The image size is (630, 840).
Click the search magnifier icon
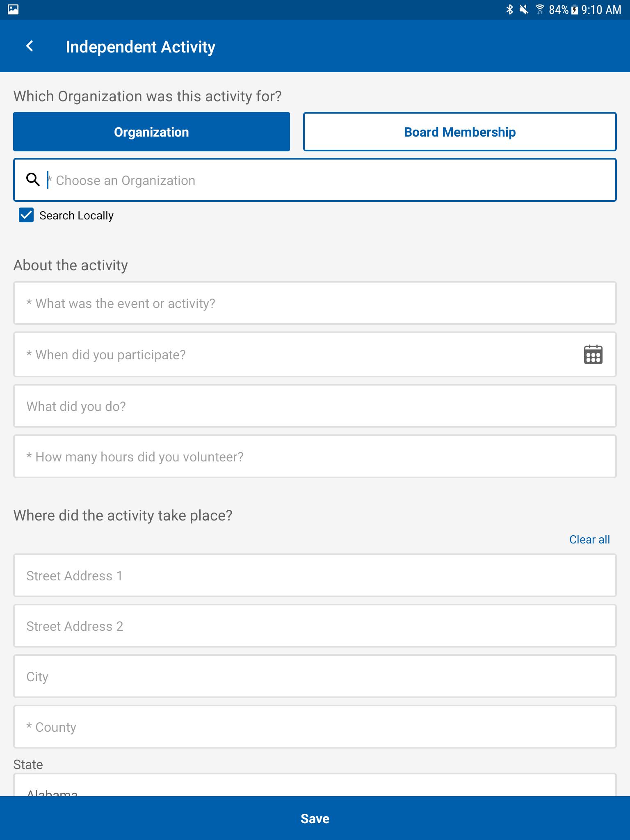coord(33,180)
